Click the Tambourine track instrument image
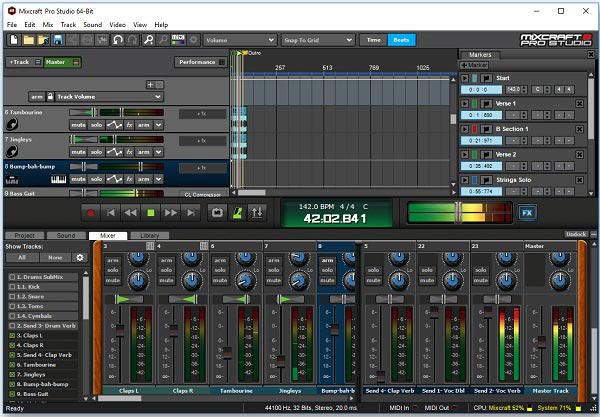 12,124
